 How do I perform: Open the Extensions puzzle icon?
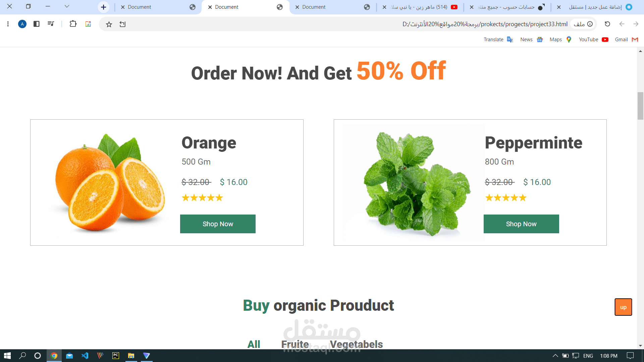(73, 24)
